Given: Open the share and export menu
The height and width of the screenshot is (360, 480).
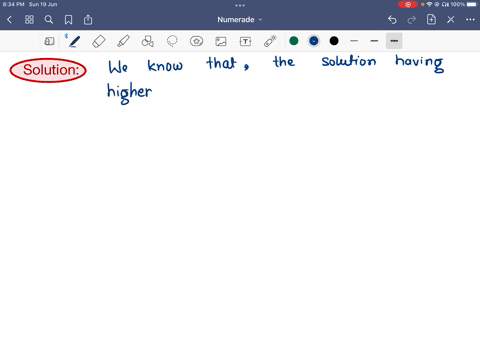Looking at the screenshot, I should (x=88, y=20).
